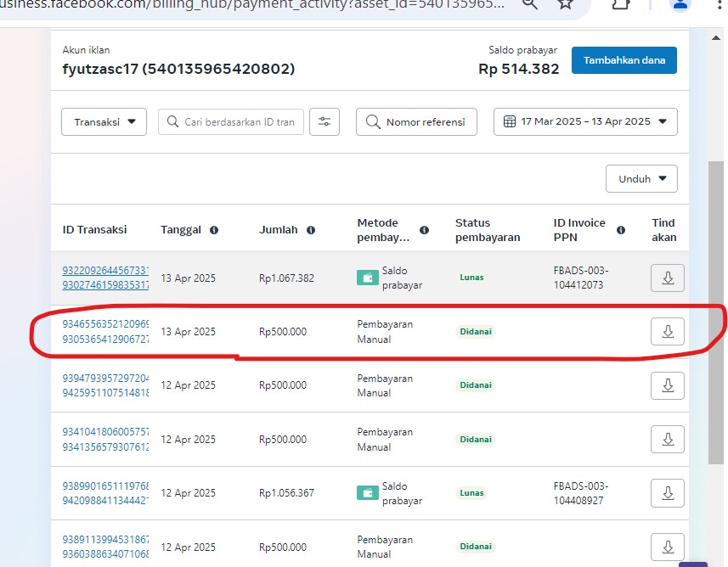Download the Rp1.056.367 transaction receipt
The width and height of the screenshot is (728, 567).
pyautogui.click(x=668, y=493)
